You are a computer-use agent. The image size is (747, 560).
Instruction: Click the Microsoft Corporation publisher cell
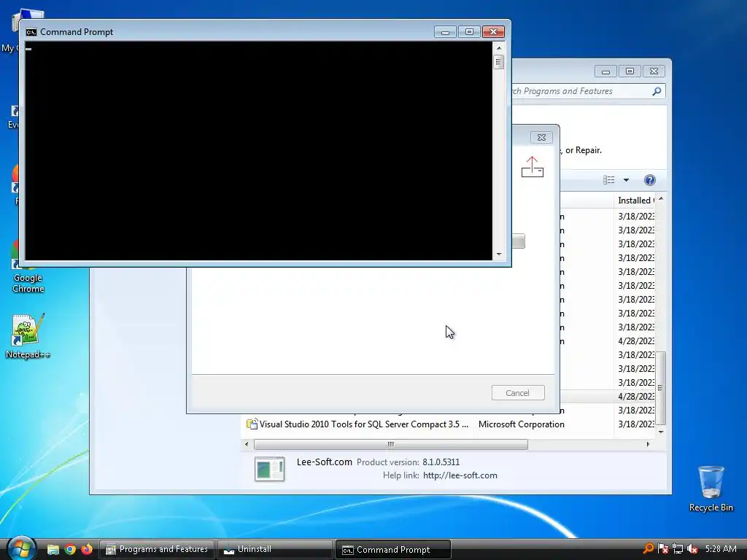(x=521, y=424)
